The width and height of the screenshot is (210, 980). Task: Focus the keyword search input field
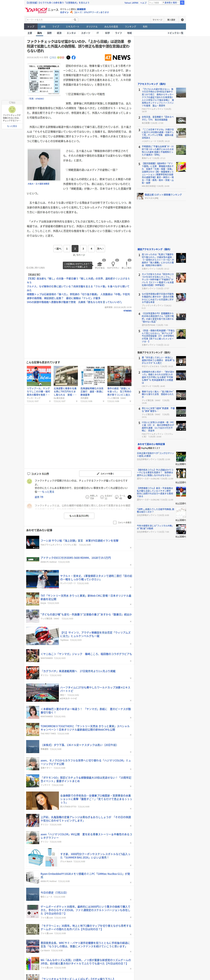(x=49, y=20)
